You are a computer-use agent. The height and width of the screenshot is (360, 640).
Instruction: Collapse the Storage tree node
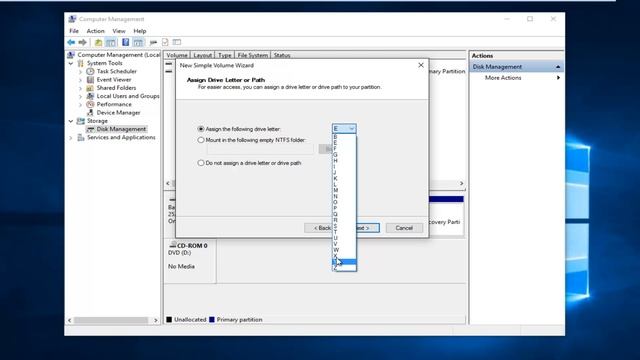click(x=71, y=121)
